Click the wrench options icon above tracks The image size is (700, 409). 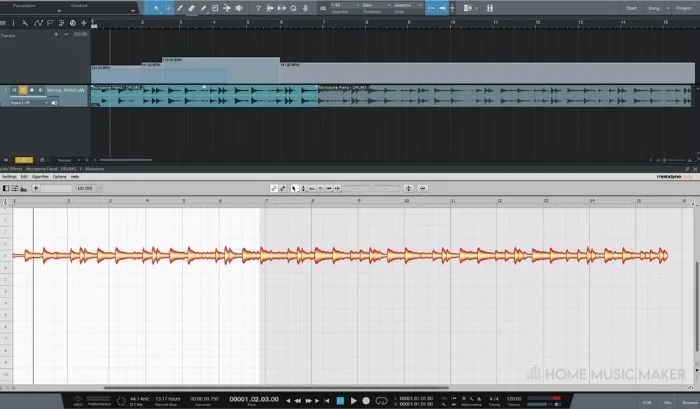25,23
